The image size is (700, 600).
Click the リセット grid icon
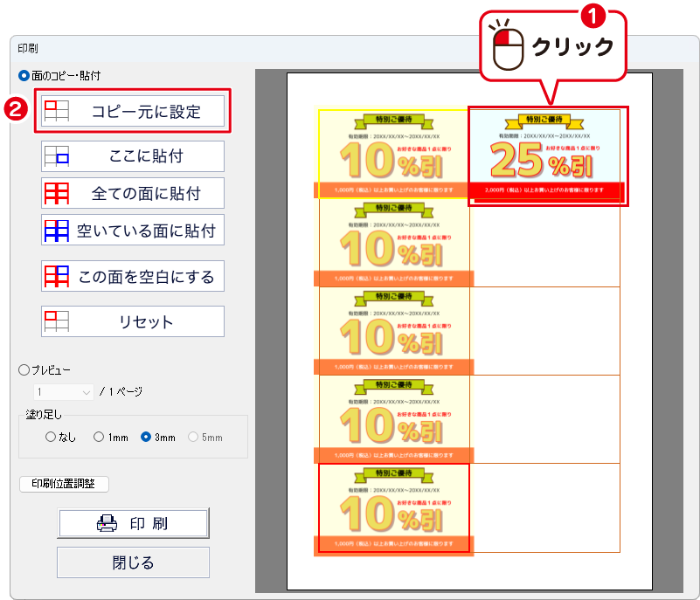click(56, 321)
